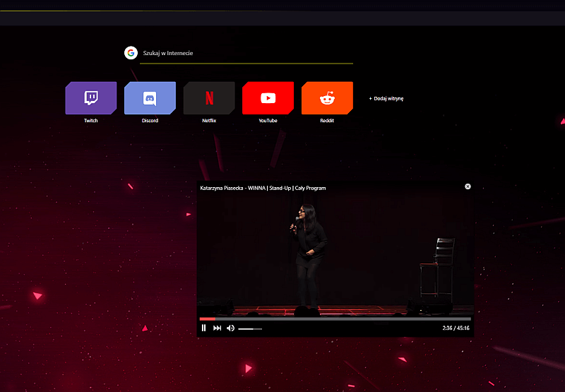The height and width of the screenshot is (392, 565).
Task: Open the Netflix speed dial tile
Action: point(209,98)
